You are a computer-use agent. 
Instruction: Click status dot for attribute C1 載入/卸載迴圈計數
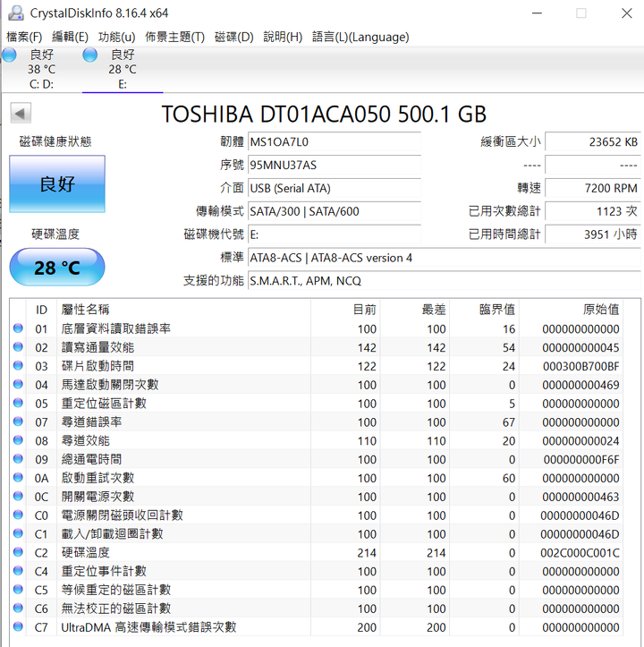[x=18, y=533]
